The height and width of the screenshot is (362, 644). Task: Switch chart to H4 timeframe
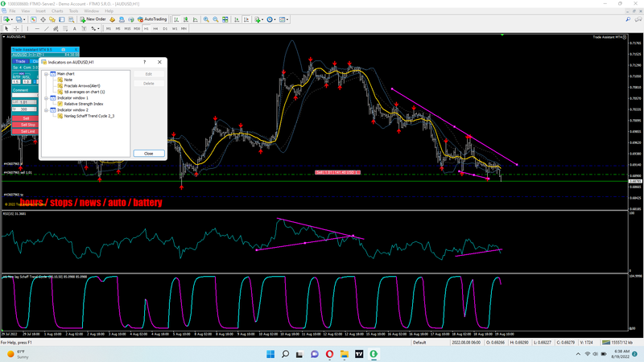point(156,28)
